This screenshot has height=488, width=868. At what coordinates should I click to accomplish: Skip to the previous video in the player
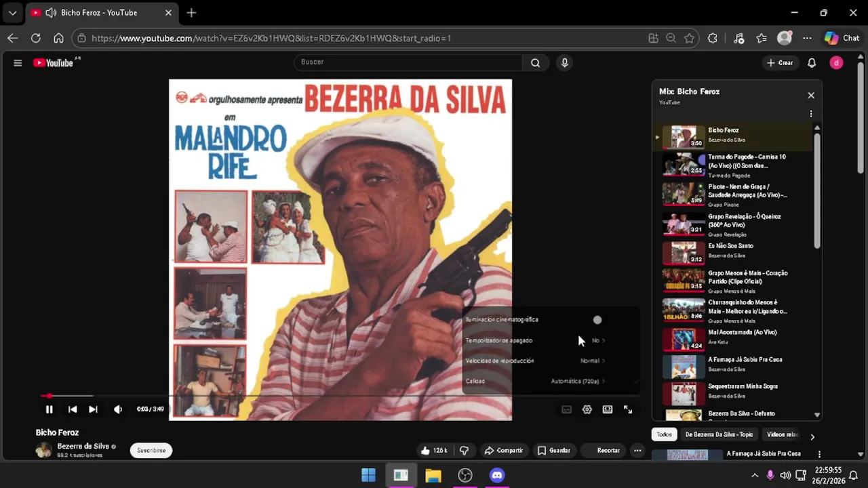(x=73, y=409)
